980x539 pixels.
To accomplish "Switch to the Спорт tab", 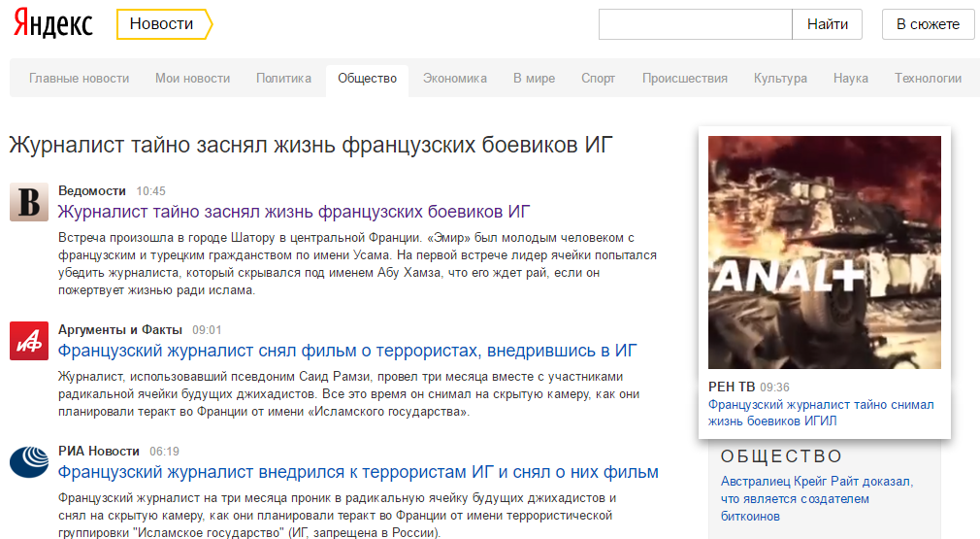I will click(598, 79).
